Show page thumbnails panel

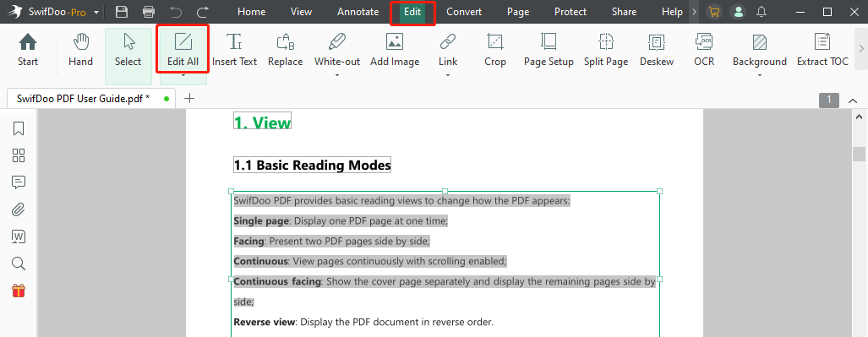[x=19, y=155]
